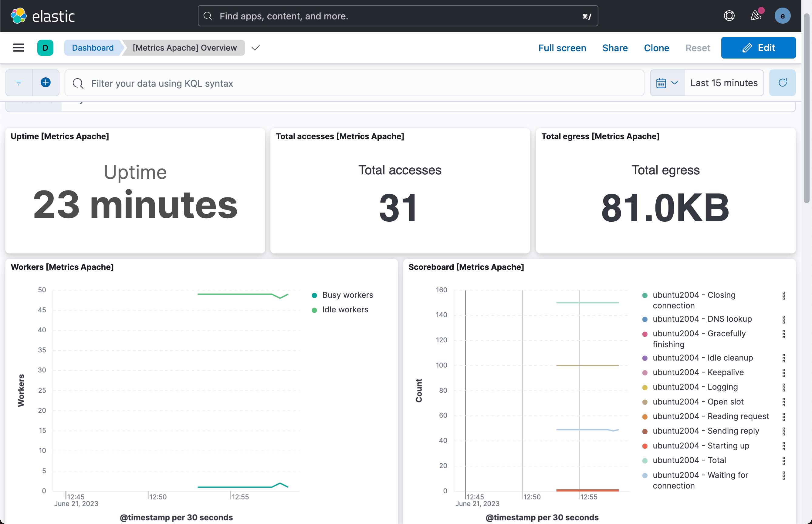This screenshot has width=812, height=524.
Task: Open the hamburger navigation menu
Action: coord(19,48)
